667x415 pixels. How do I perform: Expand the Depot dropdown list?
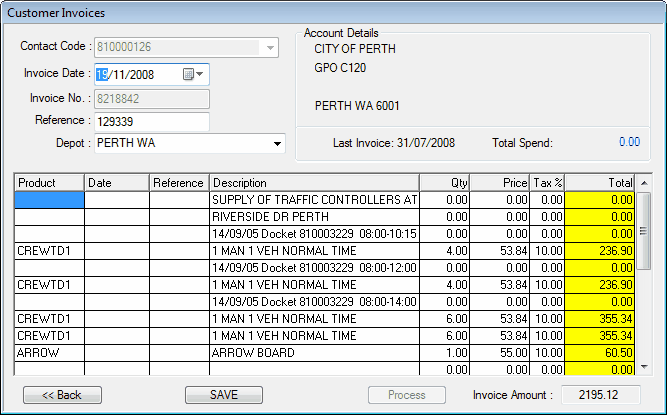tap(277, 144)
